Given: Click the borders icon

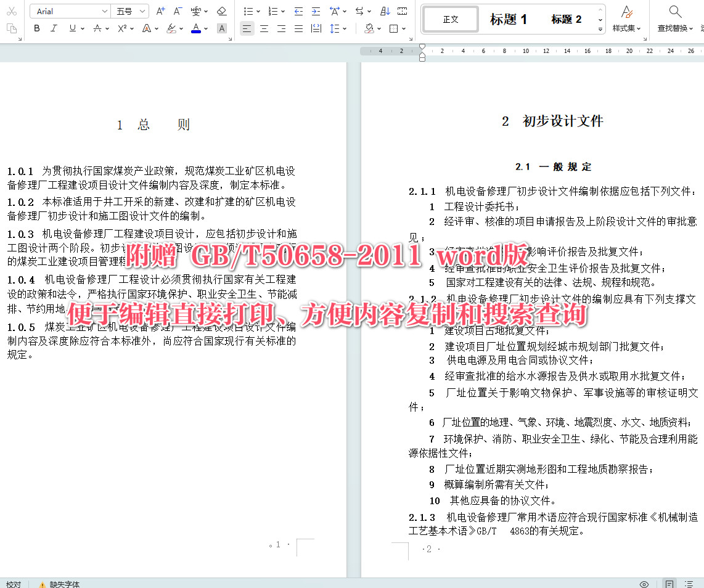Looking at the screenshot, I should [x=393, y=29].
